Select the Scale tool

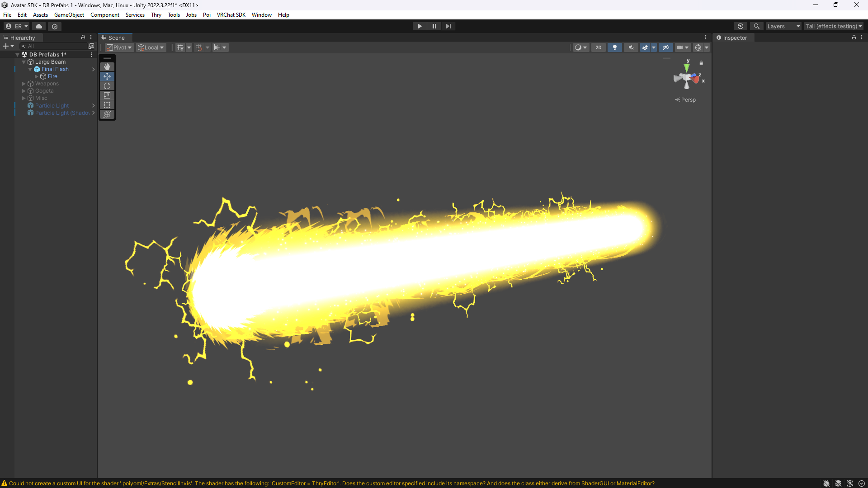(x=107, y=95)
